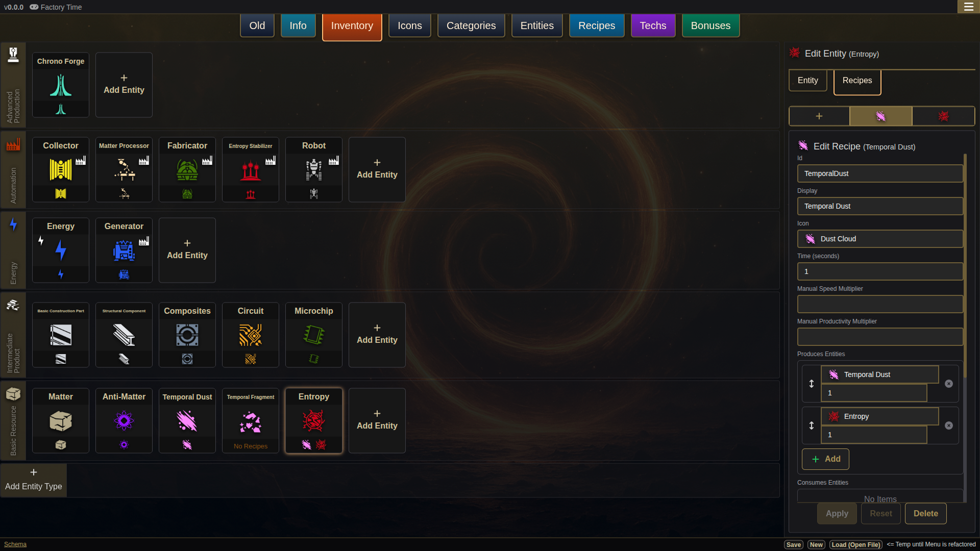Screen dimensions: 980x551
Task: Open the Entity tab in editor
Action: 808,81
